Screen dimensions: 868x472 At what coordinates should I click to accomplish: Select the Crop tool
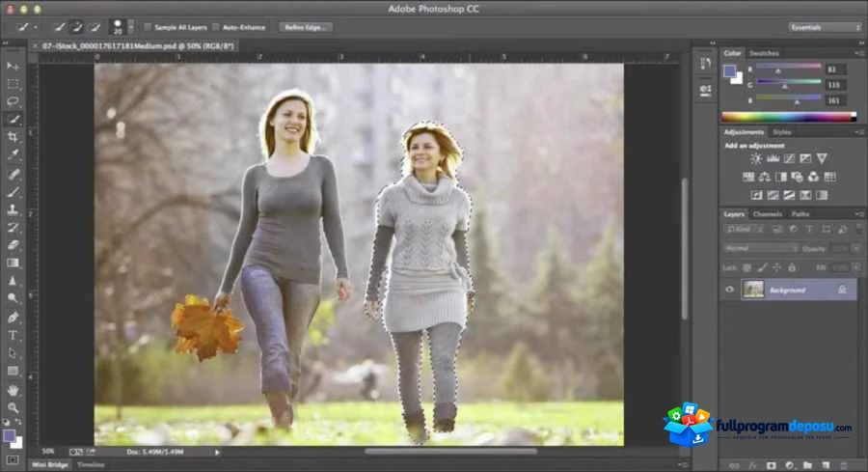(13, 137)
